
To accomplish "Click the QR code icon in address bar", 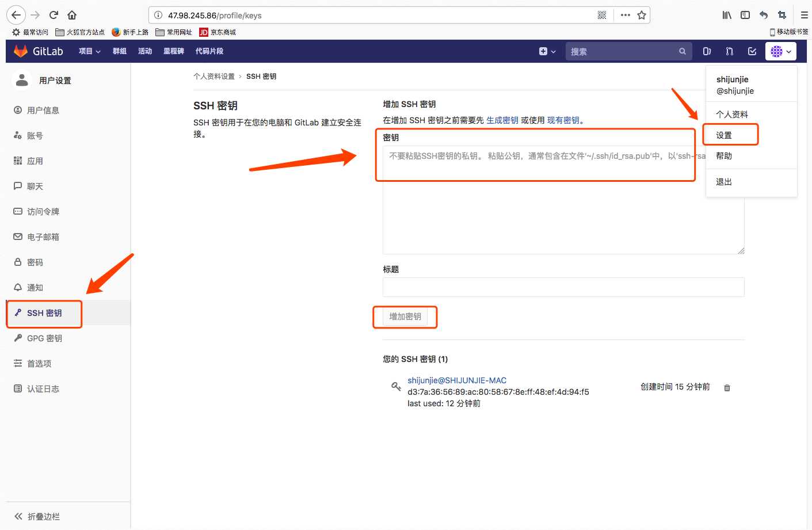I will [x=602, y=15].
